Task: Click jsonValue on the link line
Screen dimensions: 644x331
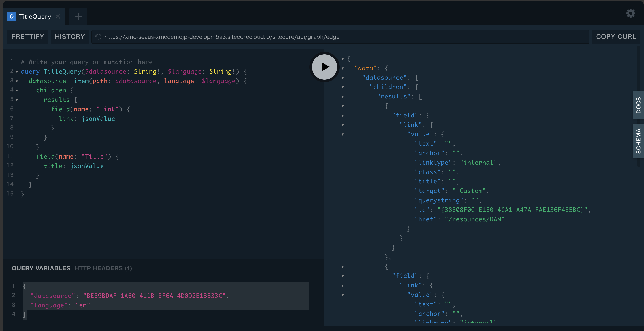Action: coord(98,119)
